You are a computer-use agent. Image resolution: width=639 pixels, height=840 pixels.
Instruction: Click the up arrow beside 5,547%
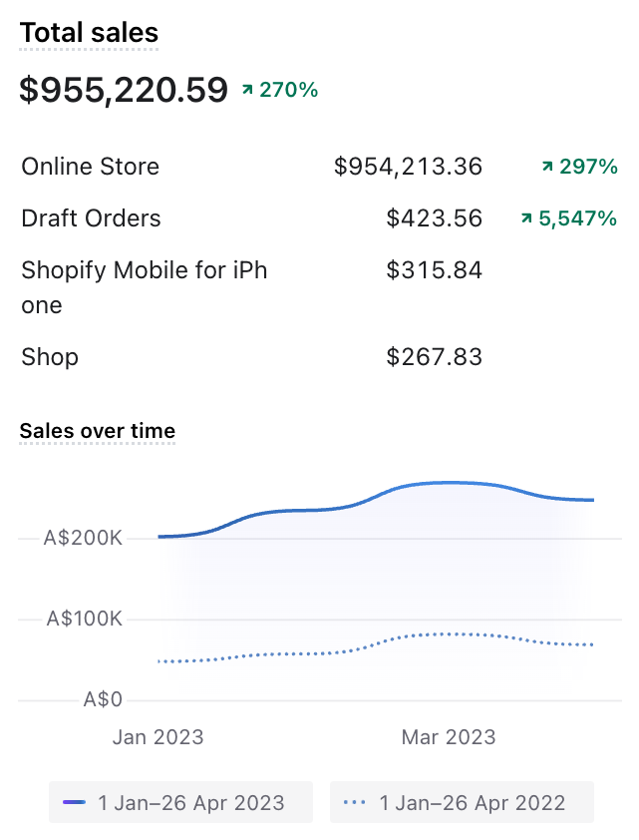[x=526, y=218]
